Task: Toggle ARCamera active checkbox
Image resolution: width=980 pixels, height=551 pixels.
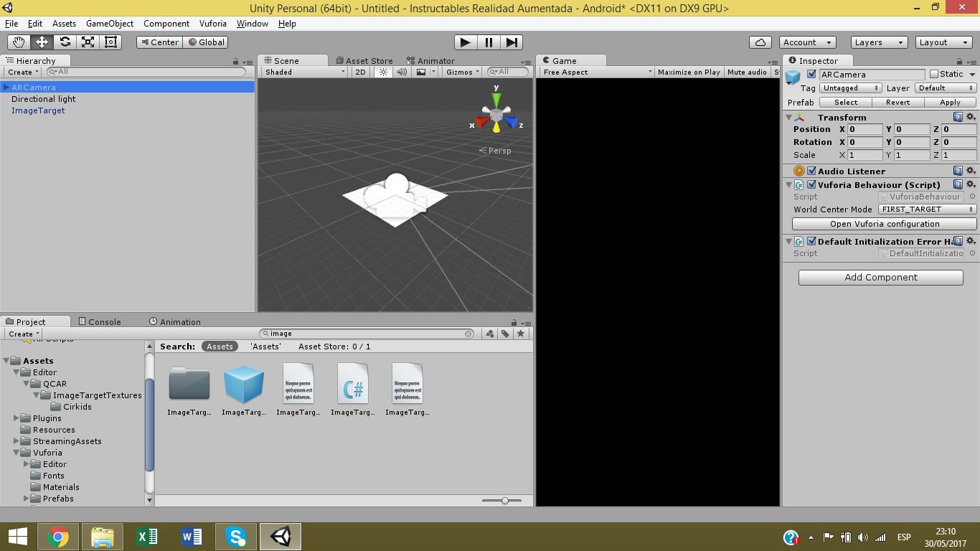Action: coord(811,74)
